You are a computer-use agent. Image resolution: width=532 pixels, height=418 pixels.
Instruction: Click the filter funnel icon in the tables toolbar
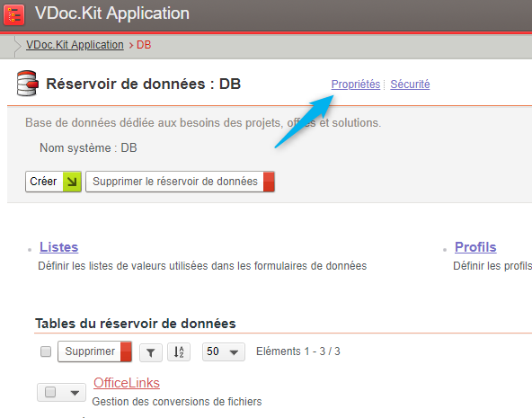(x=151, y=352)
